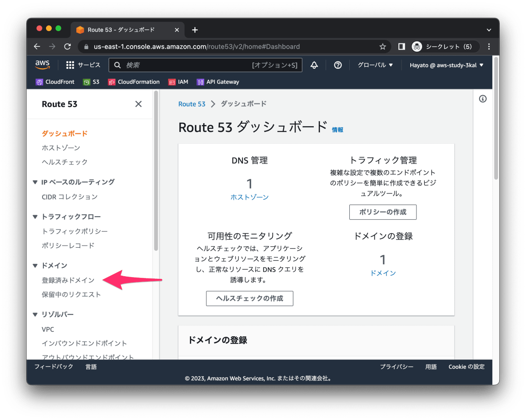Click the Route 53 breadcrumb link
Image resolution: width=526 pixels, height=420 pixels.
[x=192, y=104]
